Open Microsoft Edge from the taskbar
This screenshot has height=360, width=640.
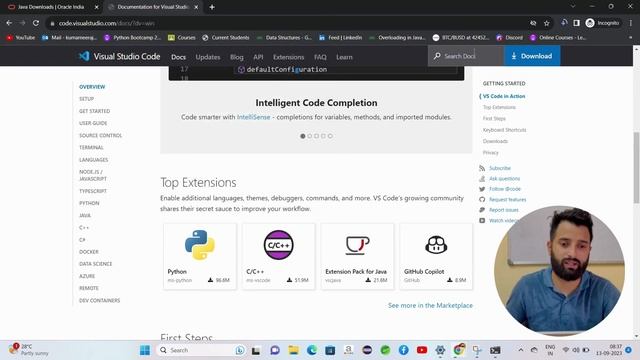point(312,350)
